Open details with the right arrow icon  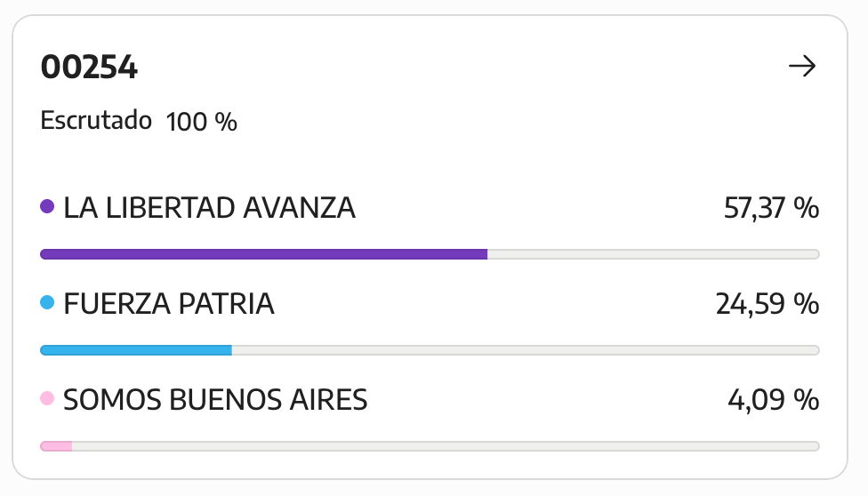pyautogui.click(x=802, y=67)
